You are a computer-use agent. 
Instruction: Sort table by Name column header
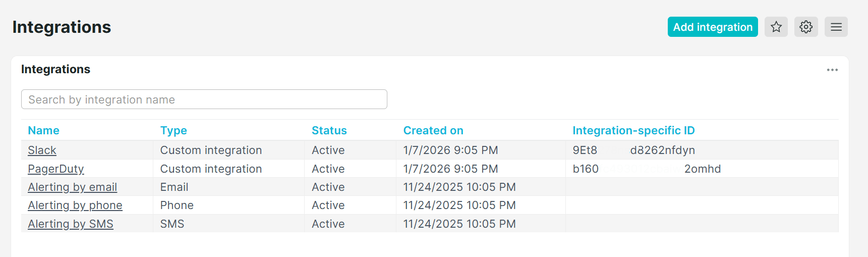point(43,131)
